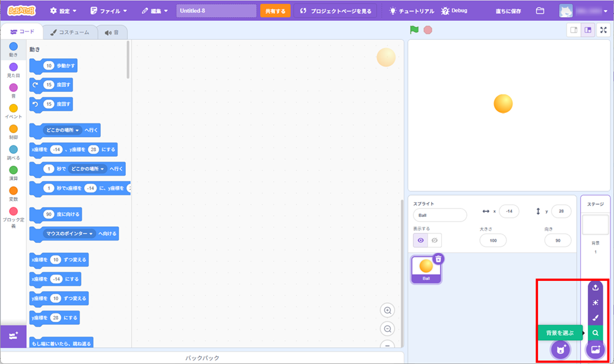Click the 共有する share button
The height and width of the screenshot is (364, 614).
(x=275, y=11)
